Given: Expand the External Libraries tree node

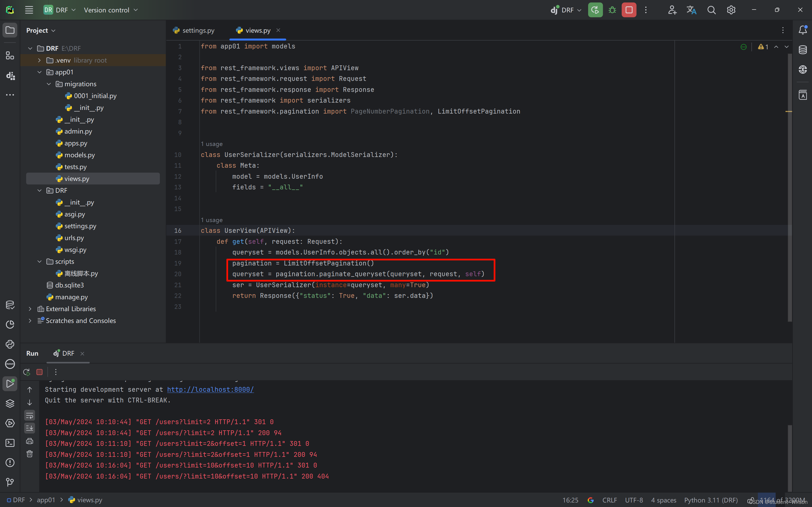Looking at the screenshot, I should pos(30,308).
